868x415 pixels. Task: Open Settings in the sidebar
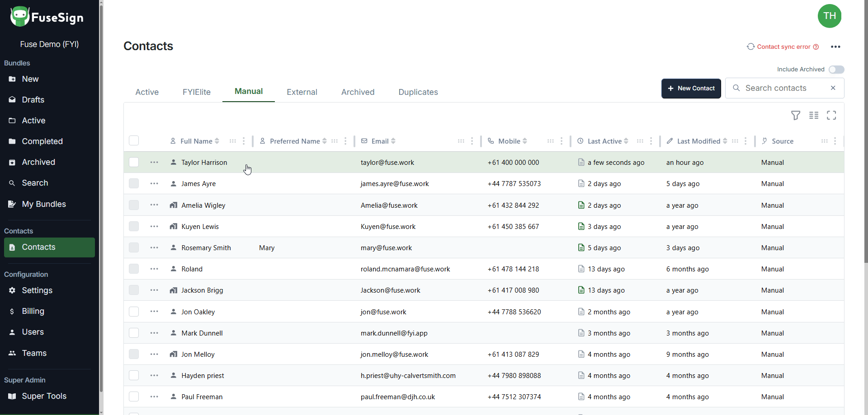(x=37, y=290)
